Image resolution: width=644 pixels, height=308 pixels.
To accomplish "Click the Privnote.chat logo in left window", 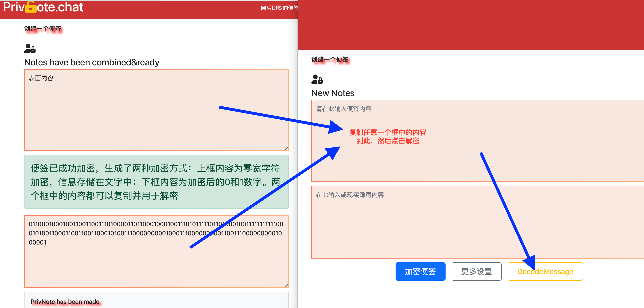I will (x=43, y=7).
